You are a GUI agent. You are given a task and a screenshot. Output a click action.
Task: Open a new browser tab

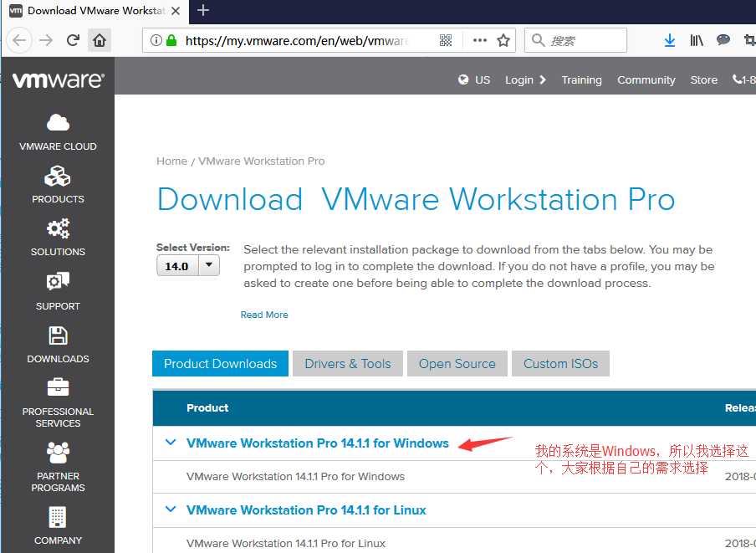(x=203, y=11)
